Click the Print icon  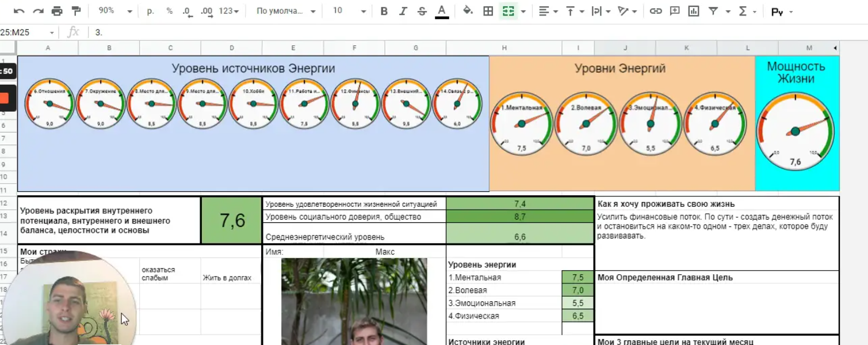[57, 11]
